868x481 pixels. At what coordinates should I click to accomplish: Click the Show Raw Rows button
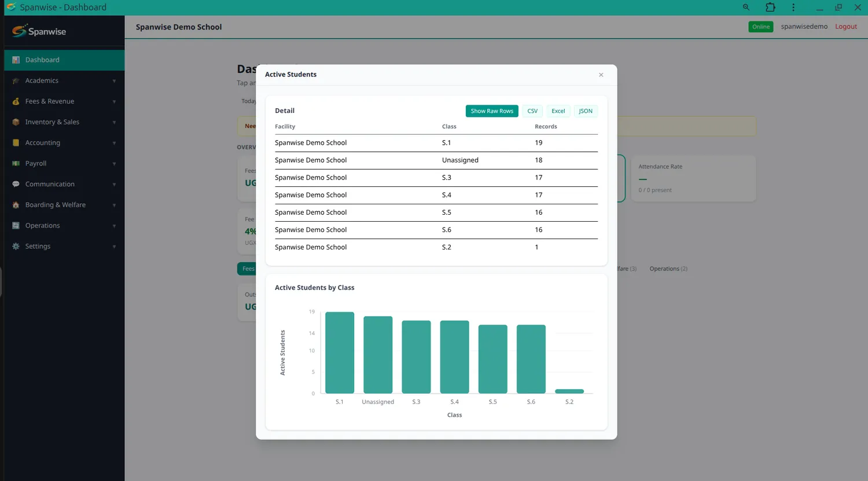point(492,111)
